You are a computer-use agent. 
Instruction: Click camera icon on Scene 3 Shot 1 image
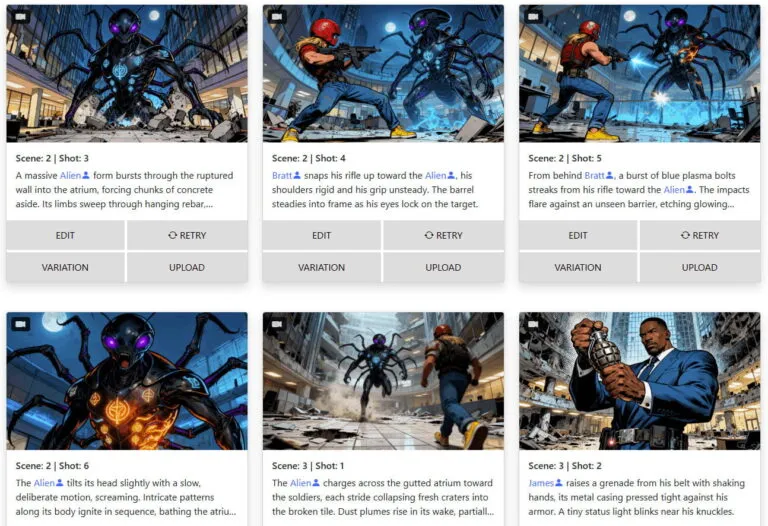coord(277,324)
